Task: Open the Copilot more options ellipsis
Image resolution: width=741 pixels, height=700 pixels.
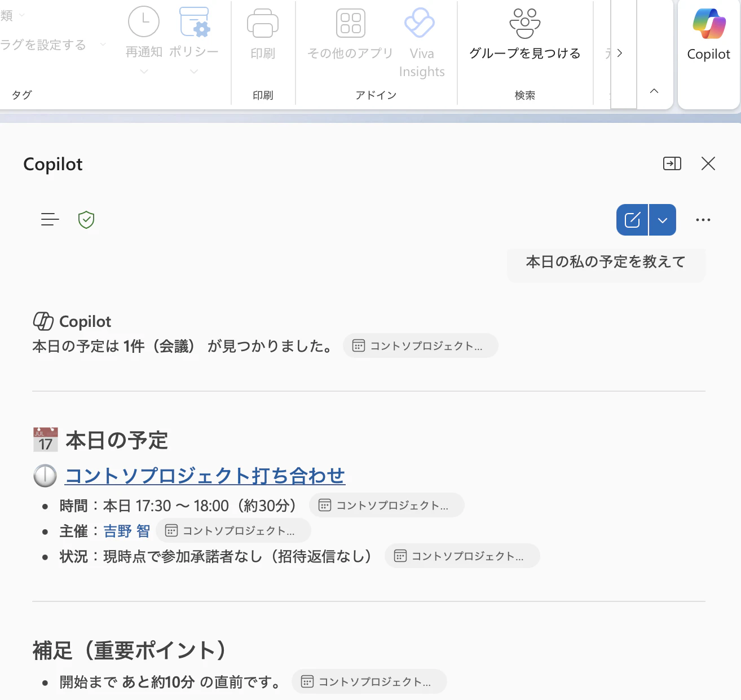Action: click(x=703, y=220)
